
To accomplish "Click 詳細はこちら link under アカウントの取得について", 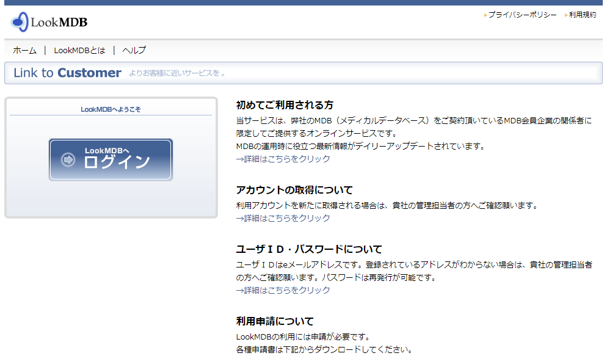I will click(283, 219).
